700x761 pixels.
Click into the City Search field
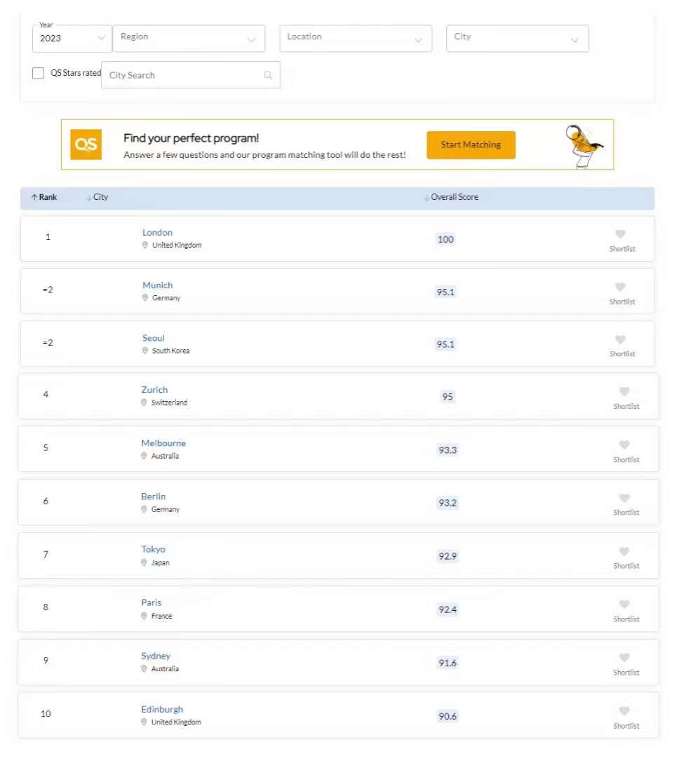[x=182, y=75]
